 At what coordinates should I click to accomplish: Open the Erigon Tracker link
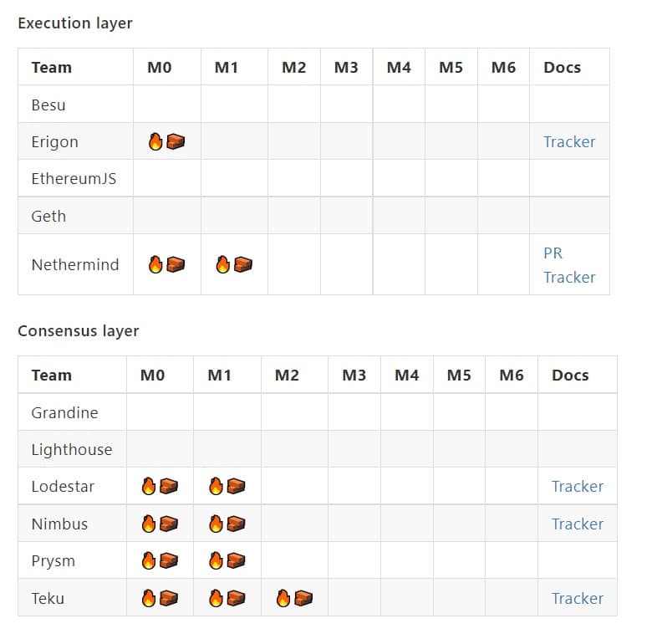(569, 142)
